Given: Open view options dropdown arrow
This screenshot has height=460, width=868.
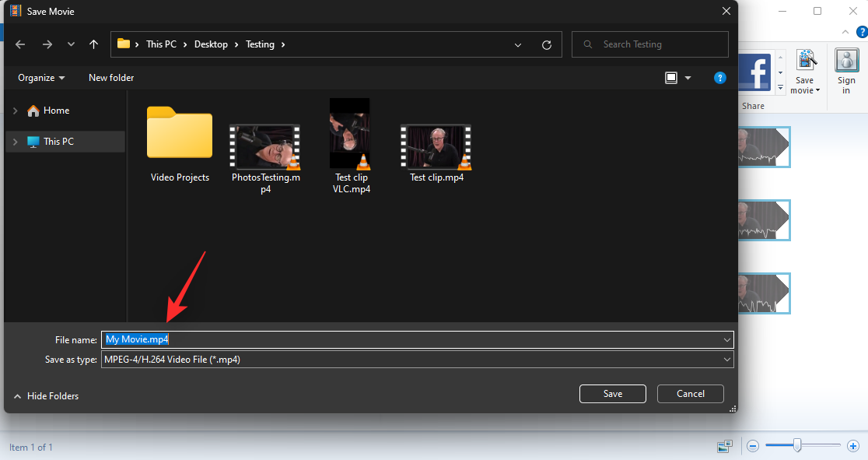Looking at the screenshot, I should coord(688,78).
